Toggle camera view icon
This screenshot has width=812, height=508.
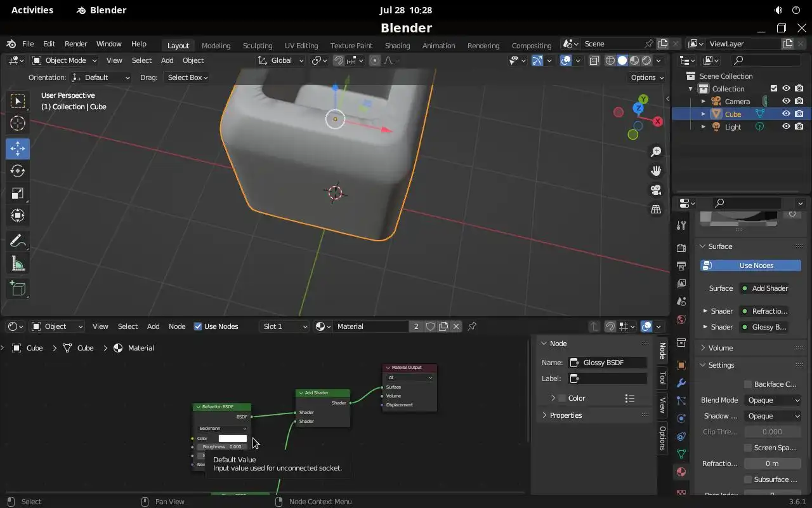(x=656, y=190)
